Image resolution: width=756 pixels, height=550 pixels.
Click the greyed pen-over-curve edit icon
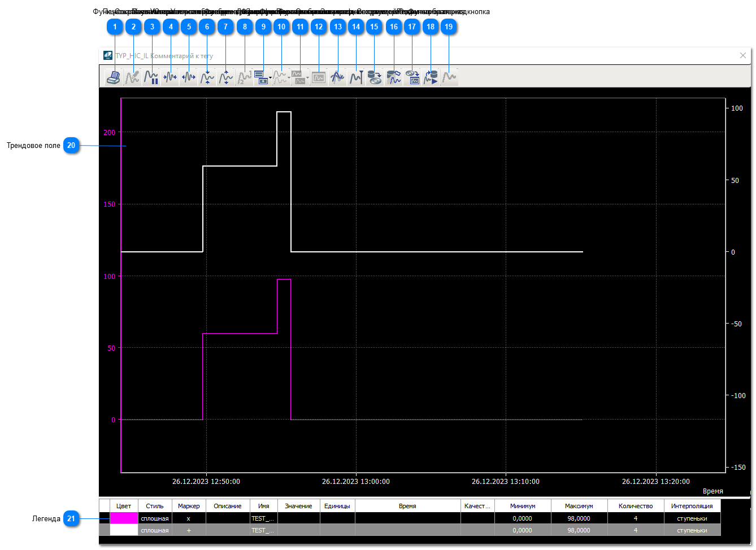point(132,77)
